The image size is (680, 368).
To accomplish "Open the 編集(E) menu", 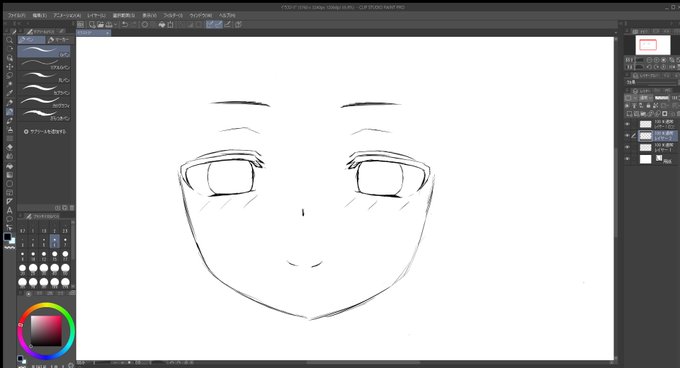I will [x=39, y=15].
